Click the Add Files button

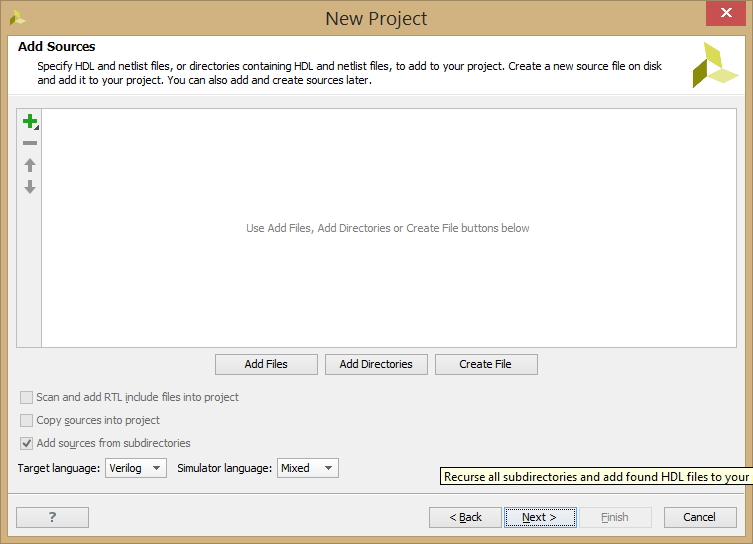(x=266, y=364)
